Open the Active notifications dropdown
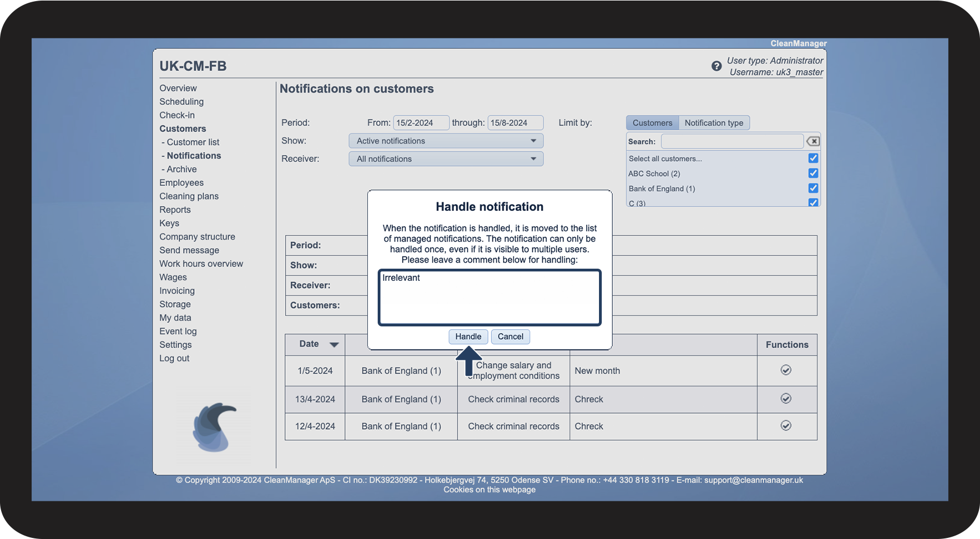The width and height of the screenshot is (980, 539). 445,141
